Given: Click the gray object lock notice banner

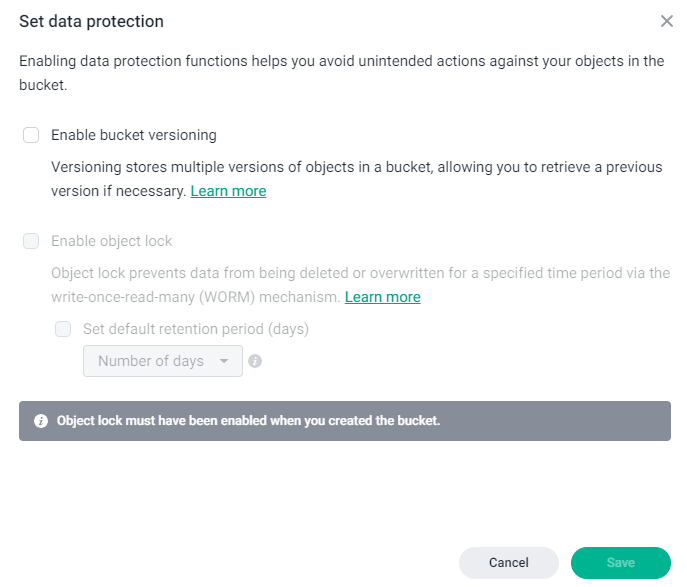Looking at the screenshot, I should 345,421.
